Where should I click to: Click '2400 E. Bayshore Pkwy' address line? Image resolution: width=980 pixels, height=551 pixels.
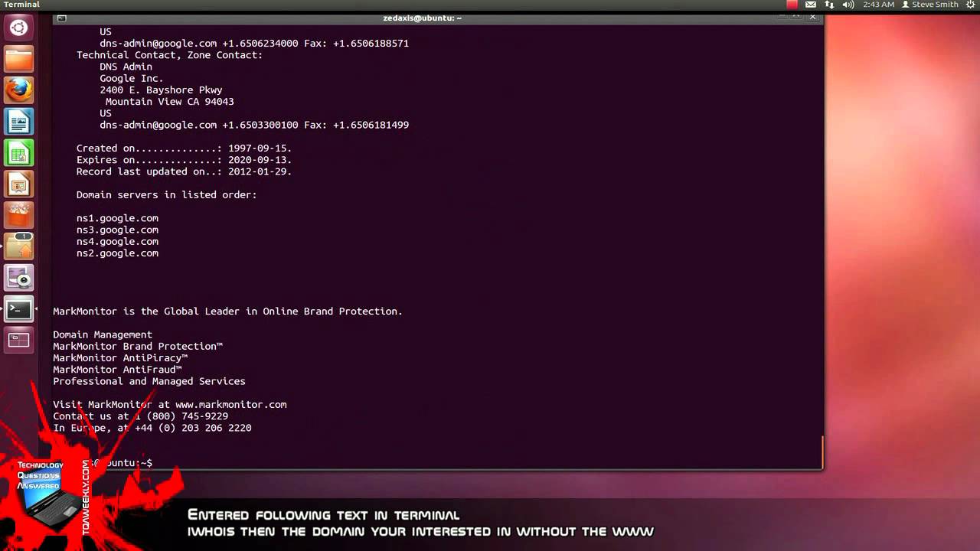click(x=161, y=90)
